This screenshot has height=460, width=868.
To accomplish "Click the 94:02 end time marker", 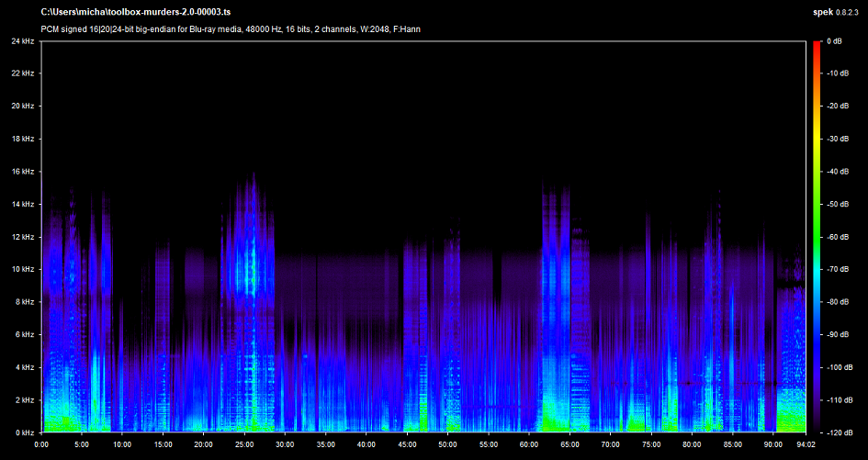I will coord(803,444).
